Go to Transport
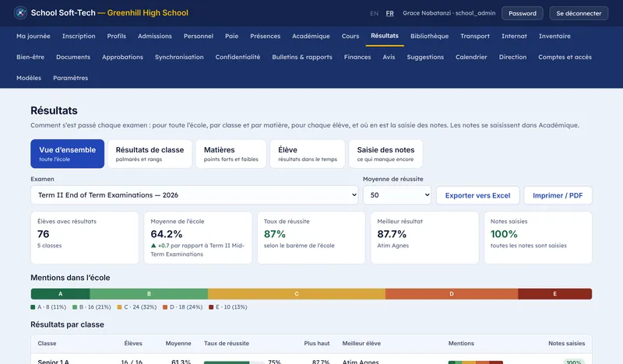 click(475, 36)
